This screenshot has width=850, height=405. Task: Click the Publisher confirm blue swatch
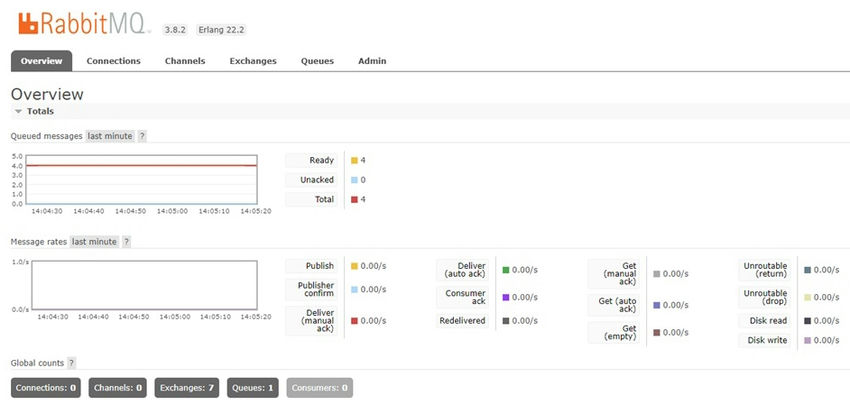click(355, 290)
